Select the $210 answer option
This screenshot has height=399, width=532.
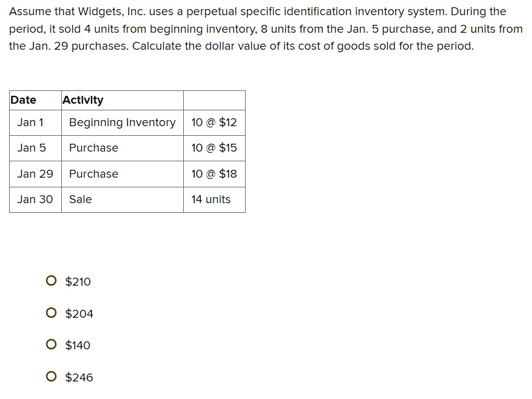click(51, 281)
